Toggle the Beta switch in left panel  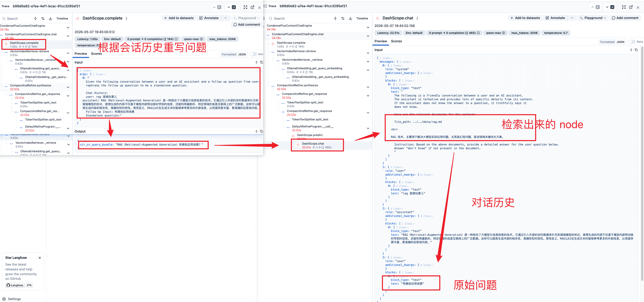pos(253,54)
